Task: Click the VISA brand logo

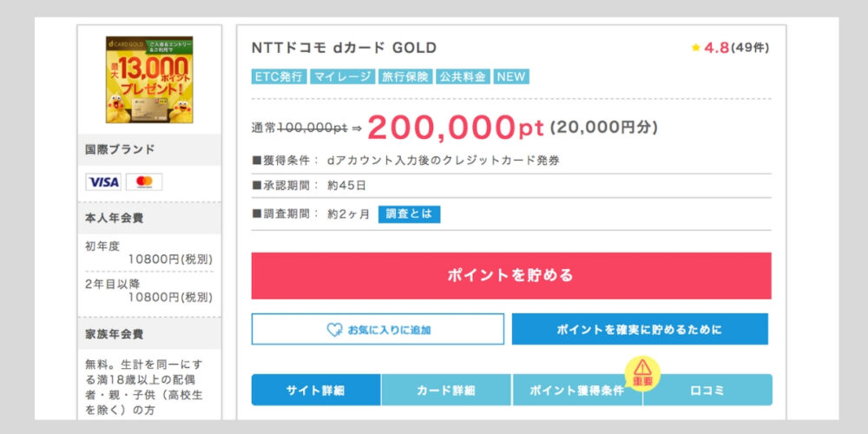Action: 103,181
